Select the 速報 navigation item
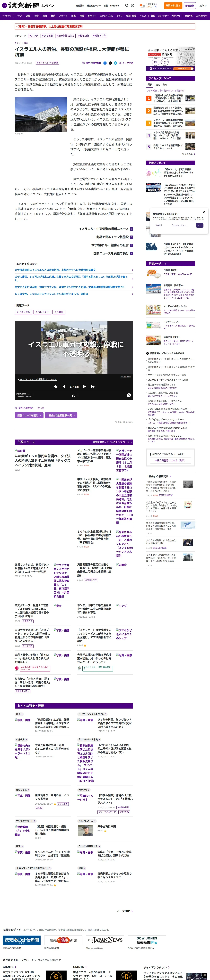 [x=28, y=16]
